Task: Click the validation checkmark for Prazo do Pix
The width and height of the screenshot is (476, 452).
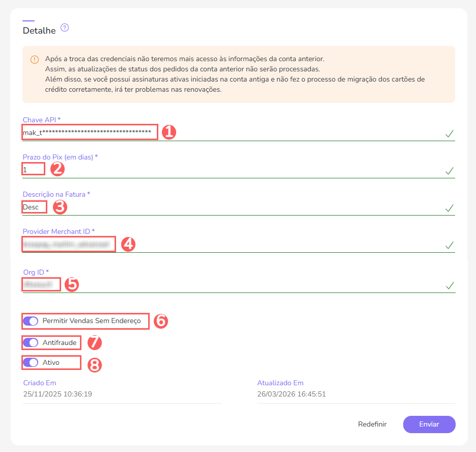Action: (449, 171)
